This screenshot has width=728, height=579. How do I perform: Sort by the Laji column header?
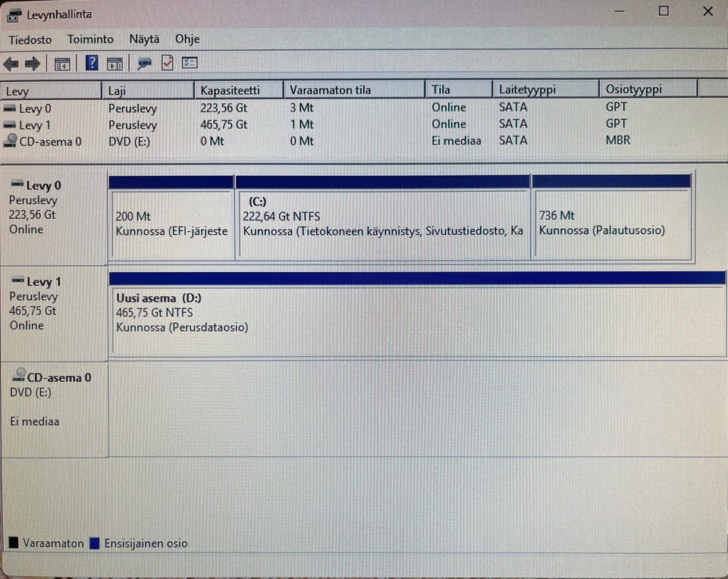(148, 90)
